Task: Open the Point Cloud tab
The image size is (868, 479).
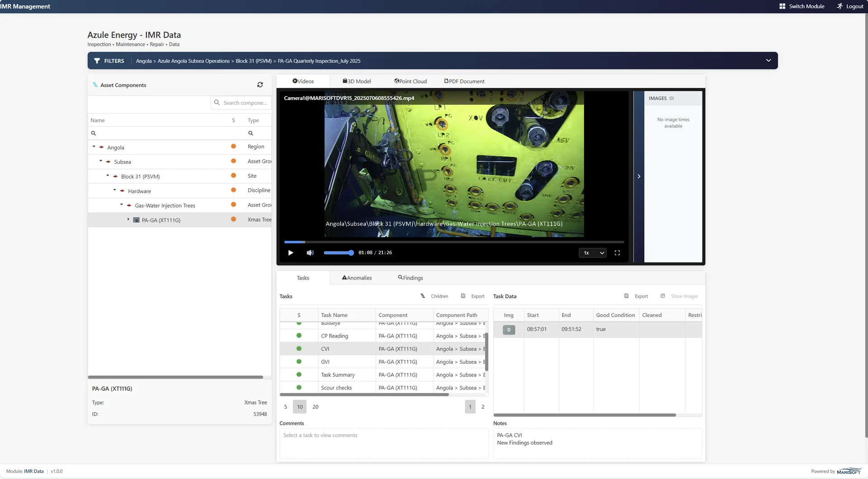Action: (x=410, y=81)
